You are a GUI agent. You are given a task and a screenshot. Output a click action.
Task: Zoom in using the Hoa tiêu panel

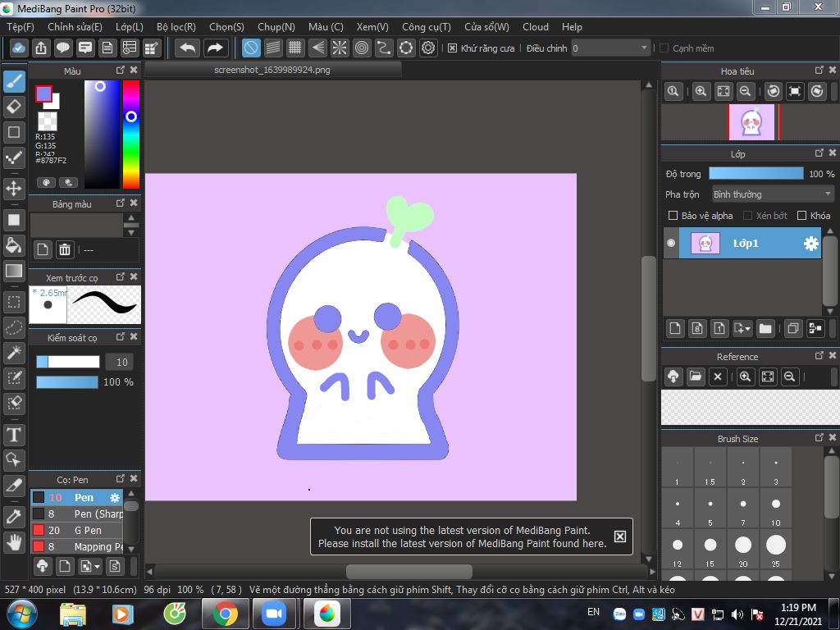701,91
